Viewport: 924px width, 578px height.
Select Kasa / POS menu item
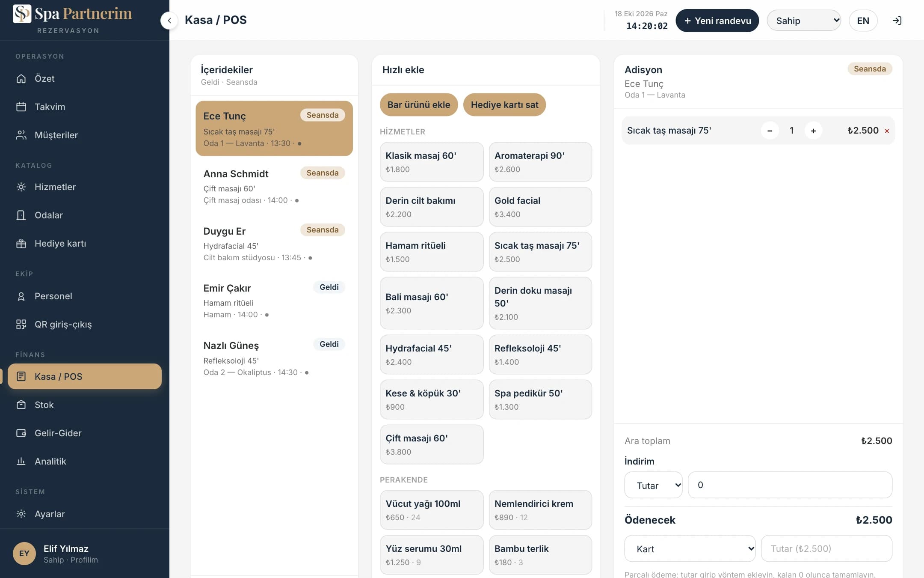point(85,376)
